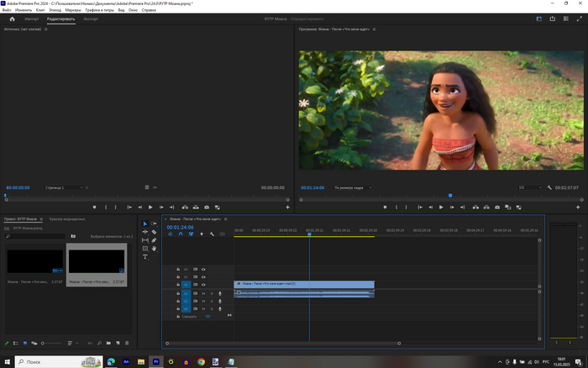Toggle lock on the A3 track
Screen dimensions: 588x368
(x=178, y=308)
